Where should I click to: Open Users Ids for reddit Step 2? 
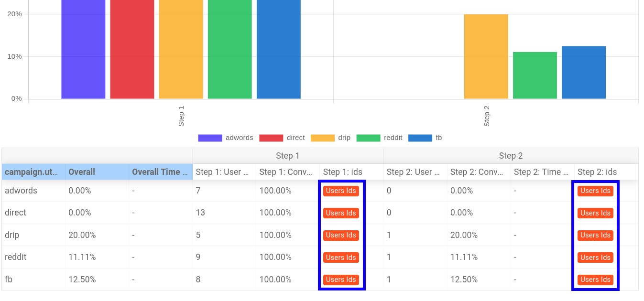click(x=595, y=257)
